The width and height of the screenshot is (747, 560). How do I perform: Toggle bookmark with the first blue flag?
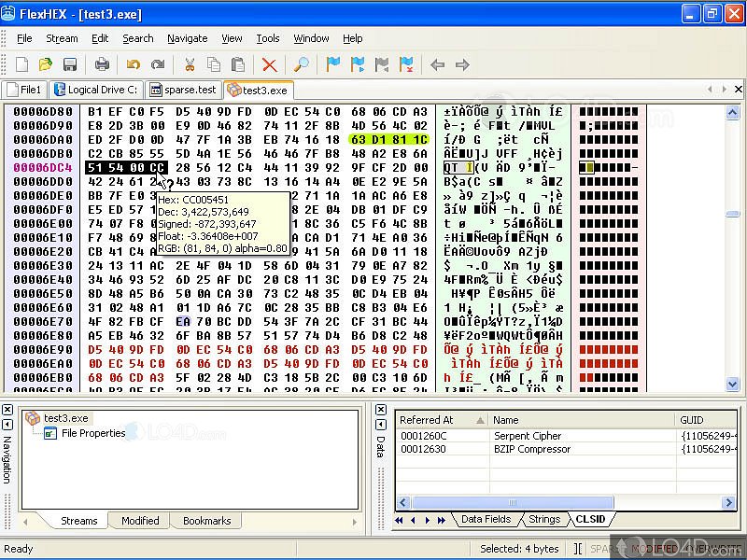(332, 64)
